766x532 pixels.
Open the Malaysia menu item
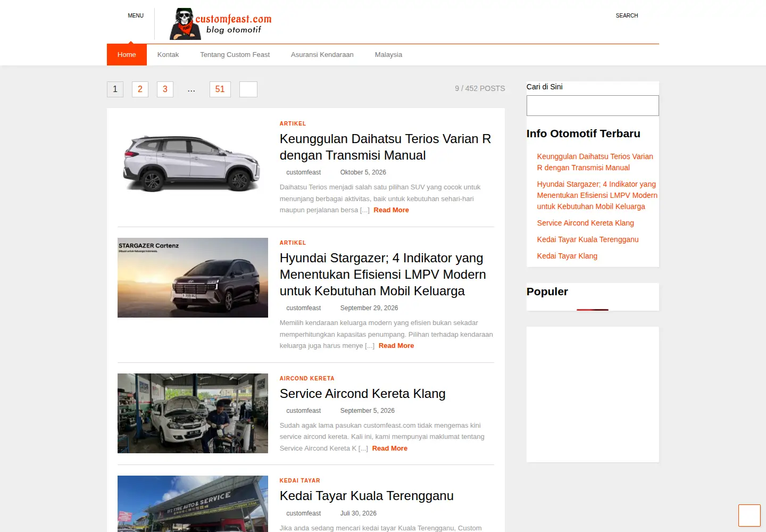(388, 55)
